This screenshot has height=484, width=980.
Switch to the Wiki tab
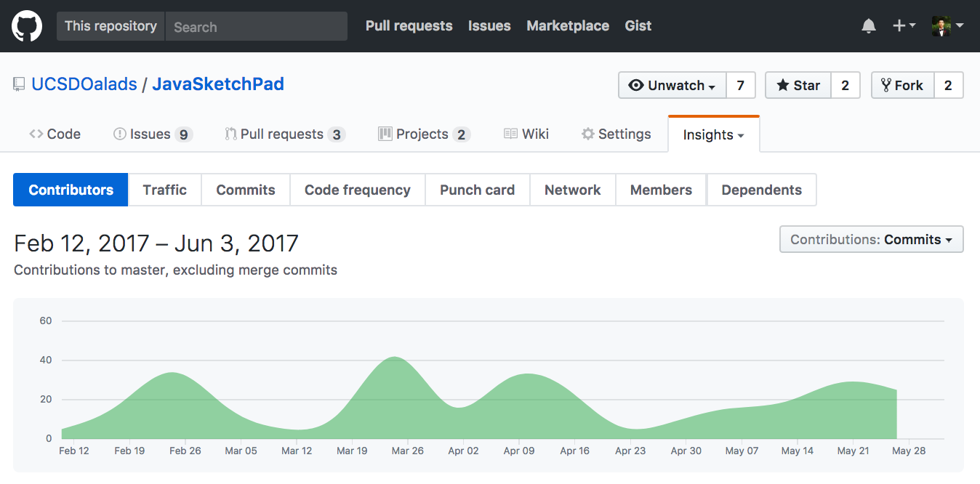click(526, 134)
